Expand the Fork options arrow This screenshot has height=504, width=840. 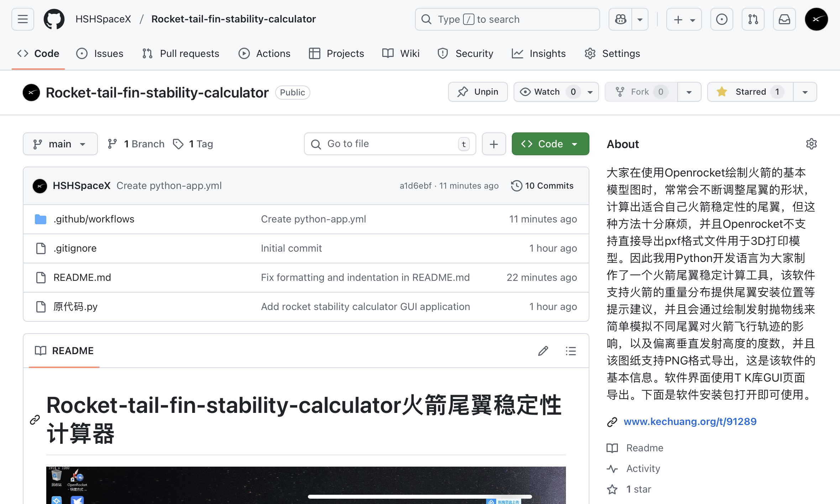[689, 92]
